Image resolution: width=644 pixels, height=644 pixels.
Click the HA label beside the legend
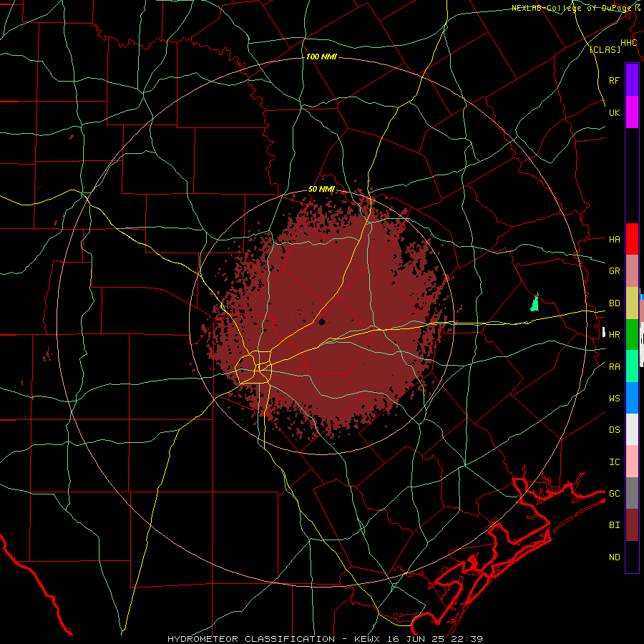tap(614, 239)
